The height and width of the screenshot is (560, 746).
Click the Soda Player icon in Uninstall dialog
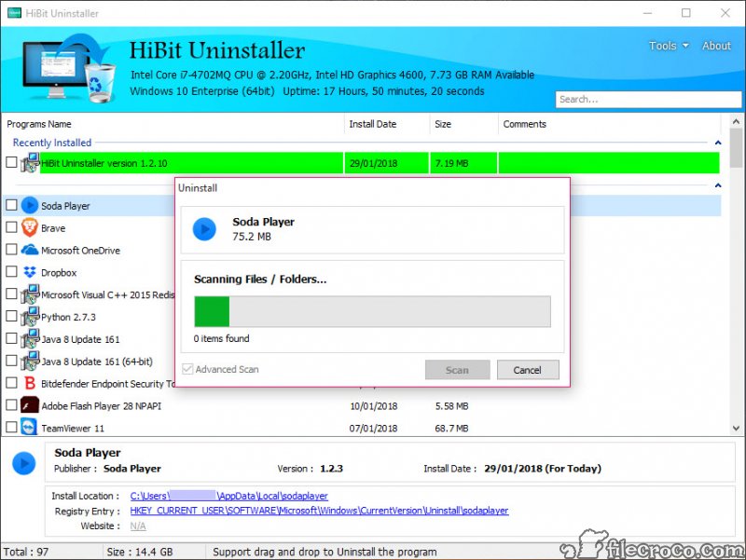tap(204, 229)
